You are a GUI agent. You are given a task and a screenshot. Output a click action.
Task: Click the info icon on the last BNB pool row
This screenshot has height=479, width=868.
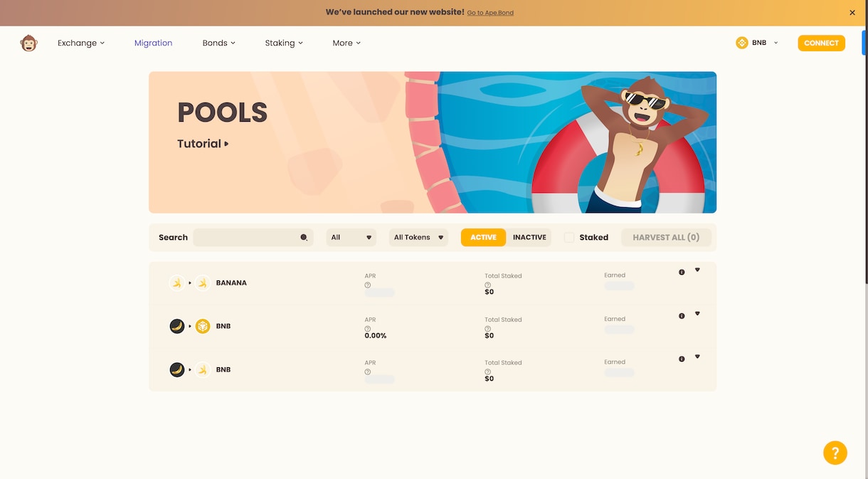(x=682, y=359)
